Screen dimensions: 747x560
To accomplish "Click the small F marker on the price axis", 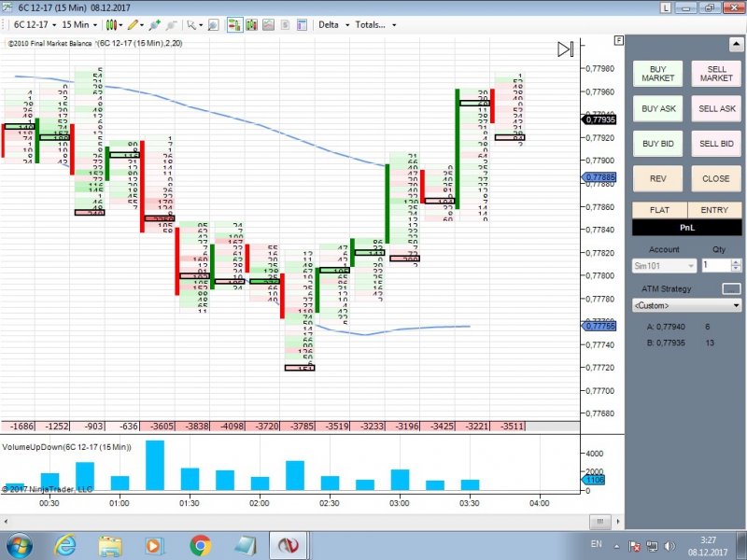I will 619,40.
